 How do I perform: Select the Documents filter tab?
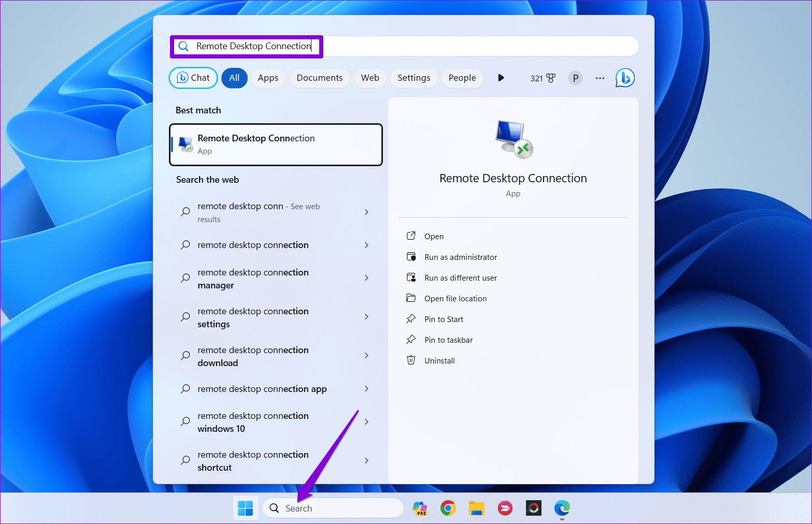320,78
